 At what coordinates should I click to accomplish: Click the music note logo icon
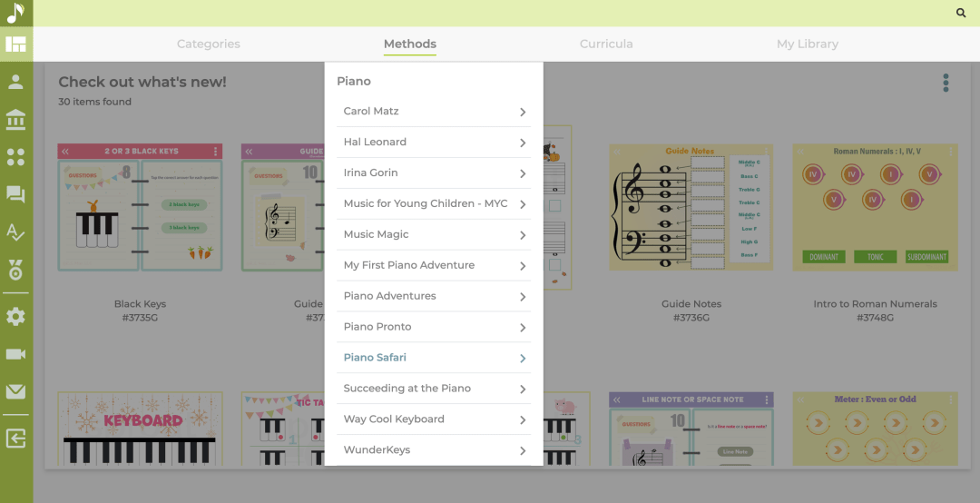tap(15, 13)
